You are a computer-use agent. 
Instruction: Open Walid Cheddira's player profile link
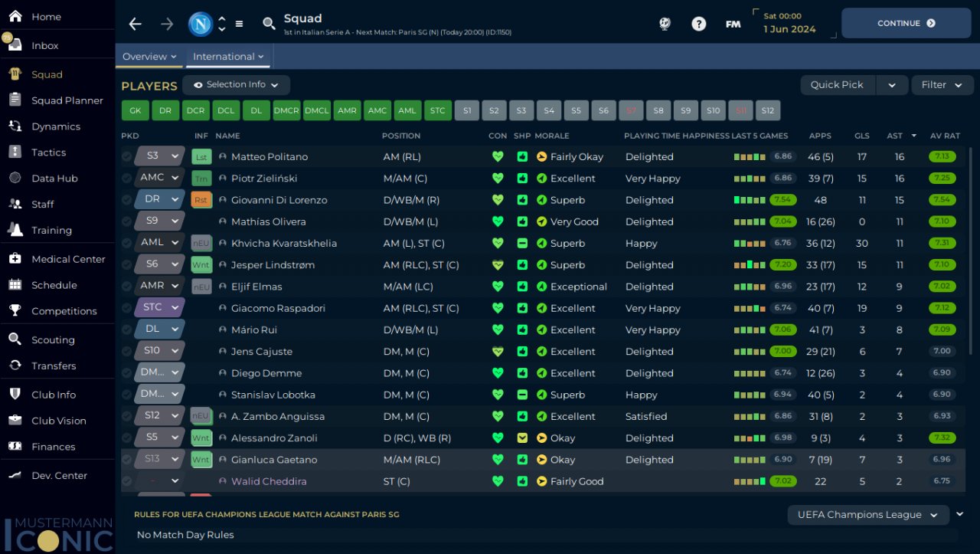(x=269, y=481)
